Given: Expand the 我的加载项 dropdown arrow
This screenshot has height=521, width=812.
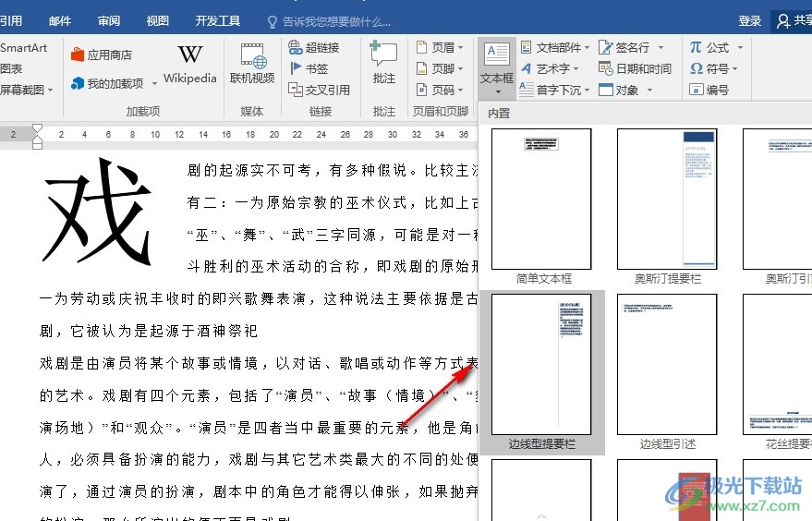Looking at the screenshot, I should pos(154,84).
